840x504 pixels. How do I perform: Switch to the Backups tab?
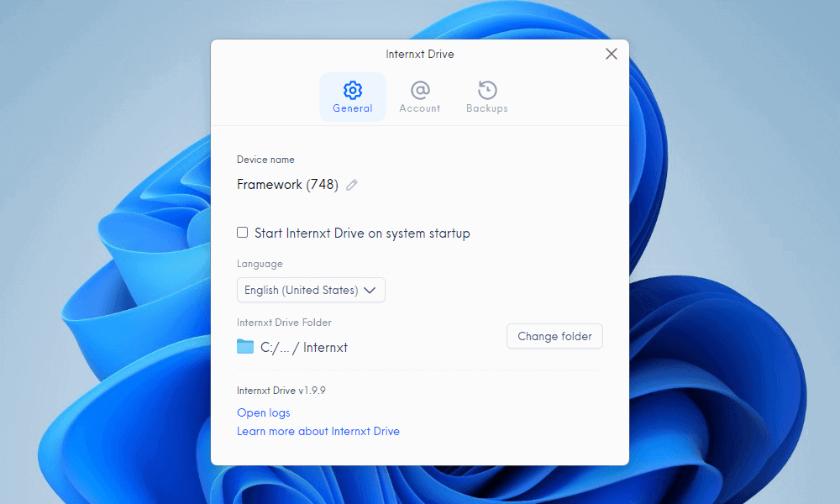(x=486, y=97)
